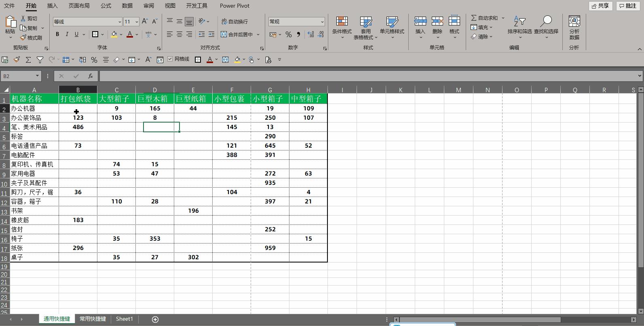Click the Find & Select (查找和选择) magnifier
This screenshot has height=326, width=644.
click(x=546, y=21)
